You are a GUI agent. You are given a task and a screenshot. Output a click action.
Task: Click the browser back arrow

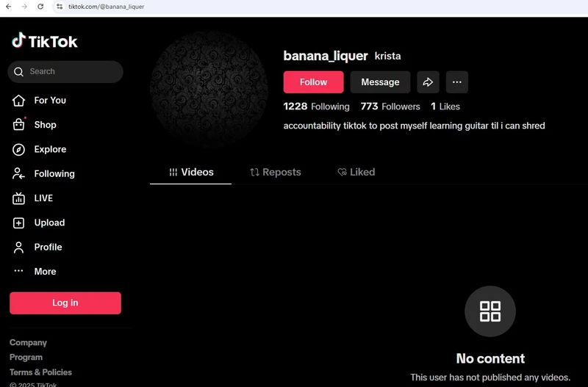point(8,7)
